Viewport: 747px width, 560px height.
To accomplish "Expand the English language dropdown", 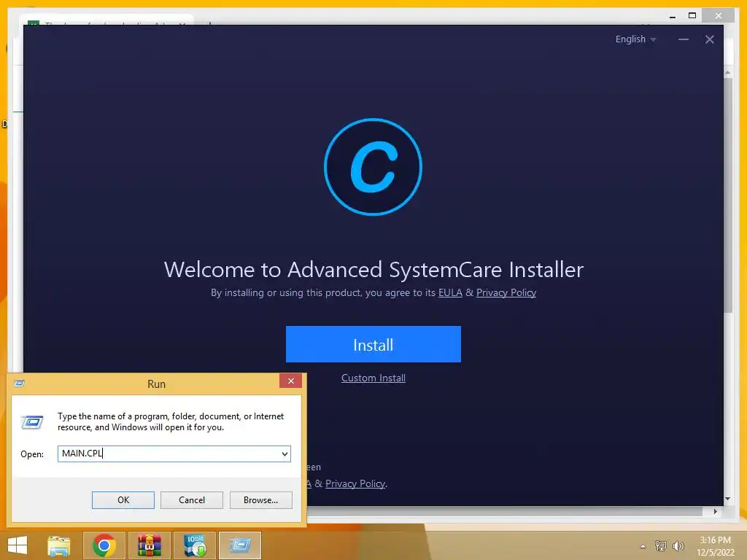I will pyautogui.click(x=635, y=39).
